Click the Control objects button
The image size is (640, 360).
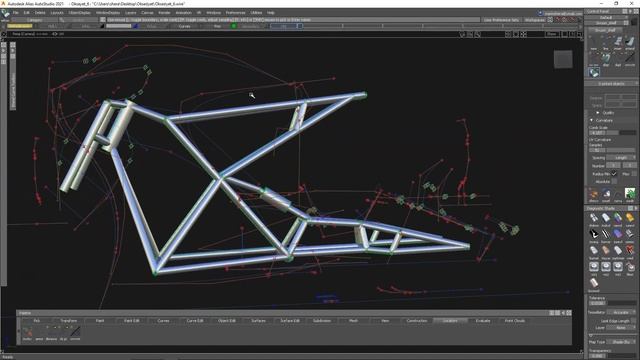tap(611, 84)
